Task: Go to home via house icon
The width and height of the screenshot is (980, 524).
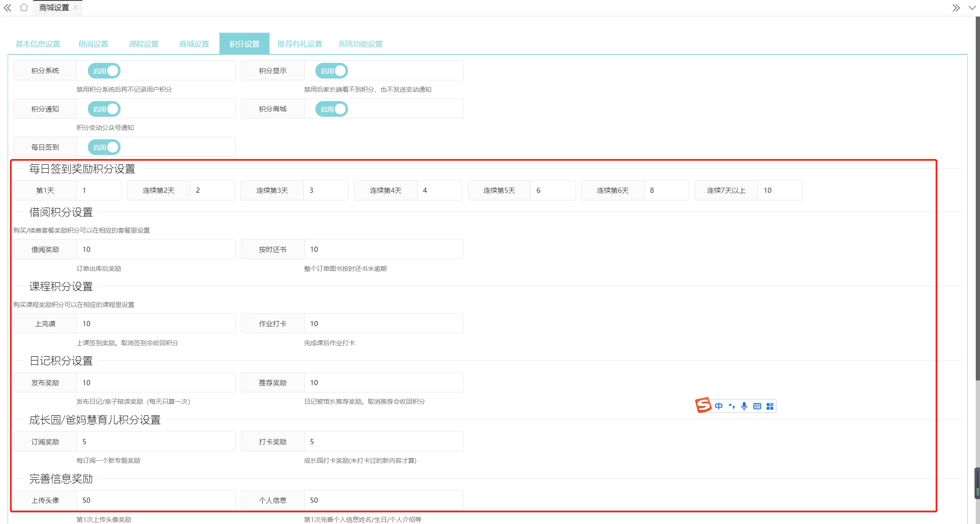Action: point(24,8)
